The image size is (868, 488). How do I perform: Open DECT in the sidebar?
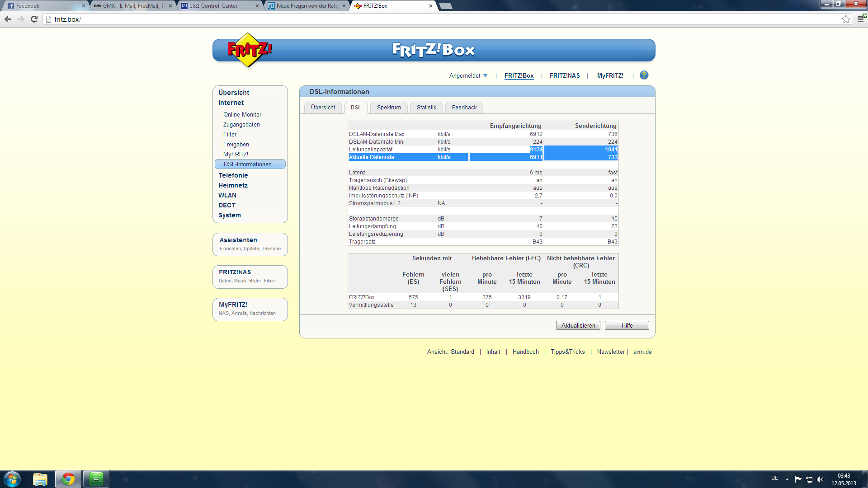227,205
